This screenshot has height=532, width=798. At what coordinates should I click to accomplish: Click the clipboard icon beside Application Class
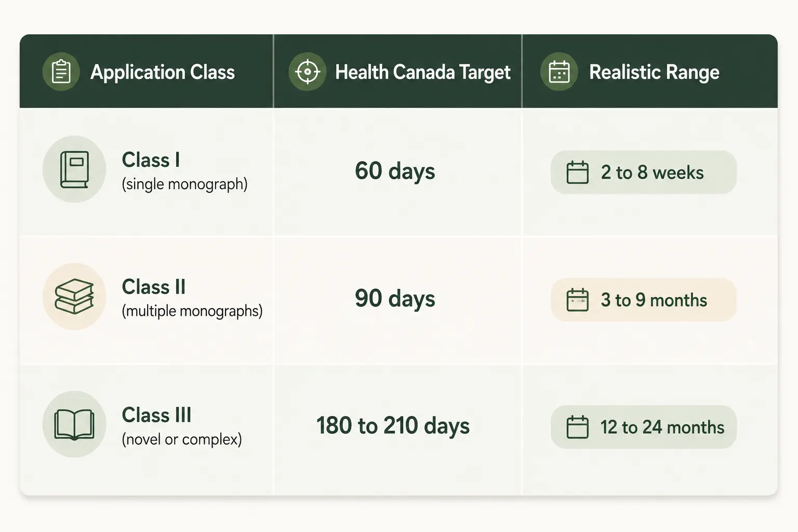tap(61, 72)
